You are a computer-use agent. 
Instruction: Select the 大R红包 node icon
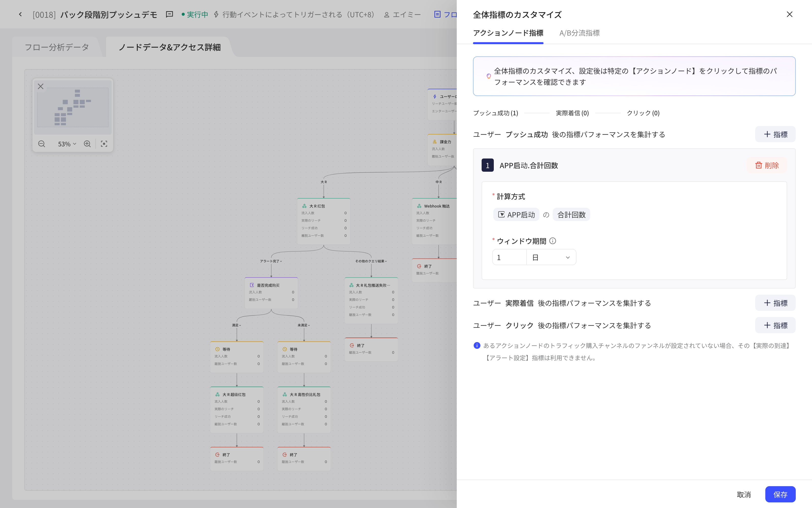coord(304,206)
